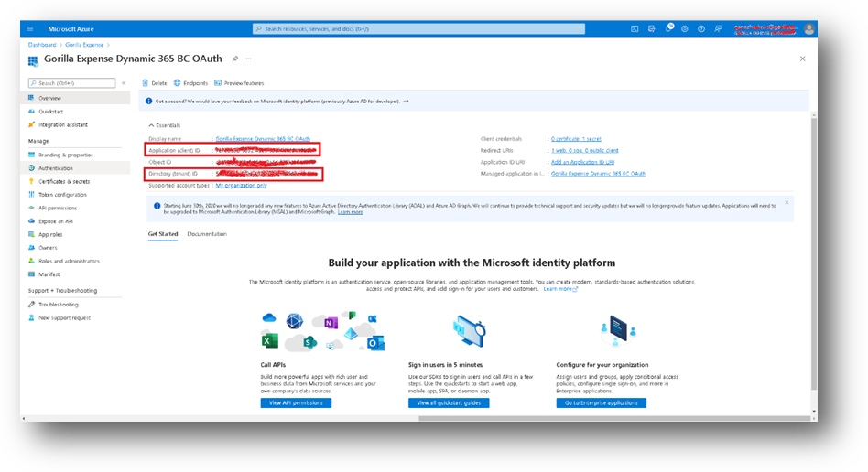Open the user account avatar
This screenshot has height=472, width=868.
(808, 29)
